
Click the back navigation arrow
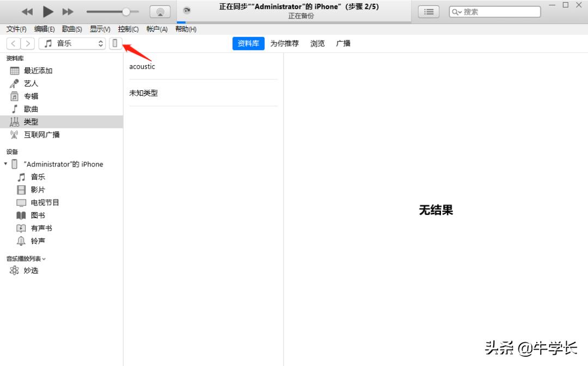click(13, 43)
